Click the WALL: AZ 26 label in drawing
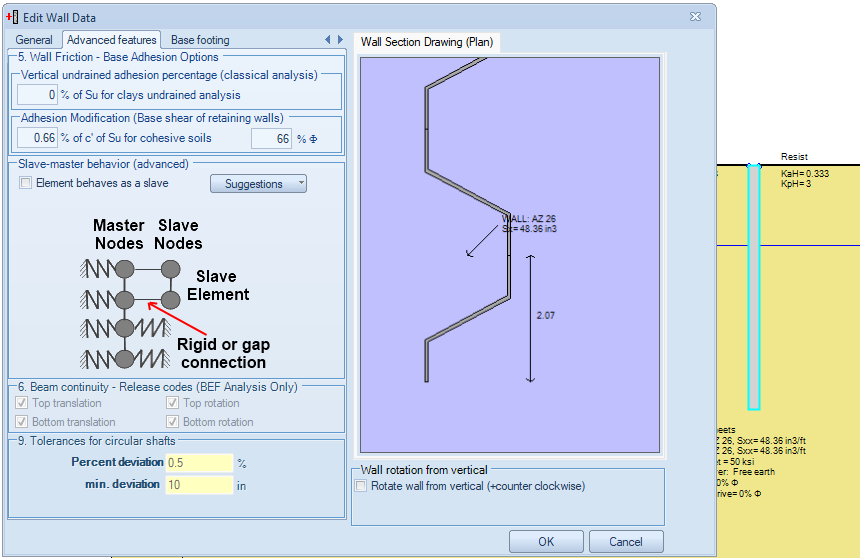 (x=528, y=219)
